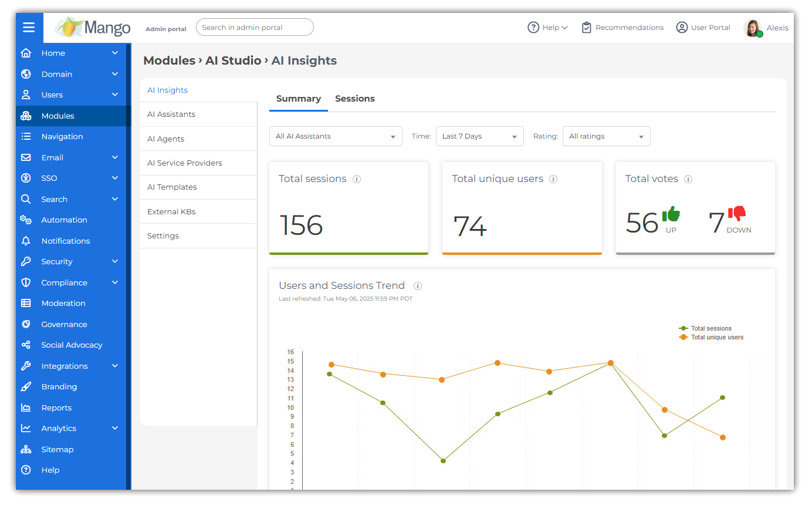The width and height of the screenshot is (812, 505).
Task: Click the hamburger menu icon
Action: point(29,28)
